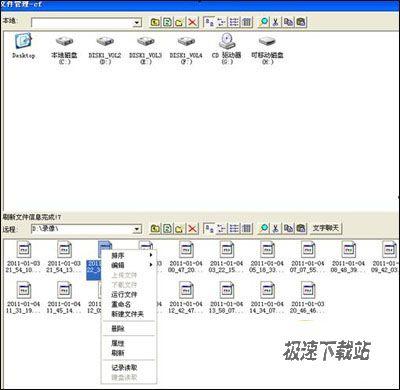Select remote file 2011-01-04 00_47_20
This screenshot has width=400, height=390.
click(x=186, y=257)
